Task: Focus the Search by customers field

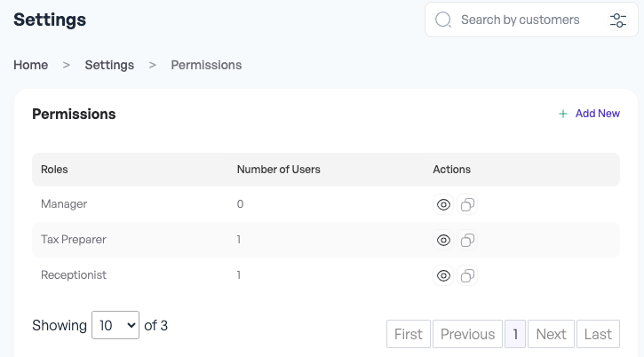Action: 520,20
